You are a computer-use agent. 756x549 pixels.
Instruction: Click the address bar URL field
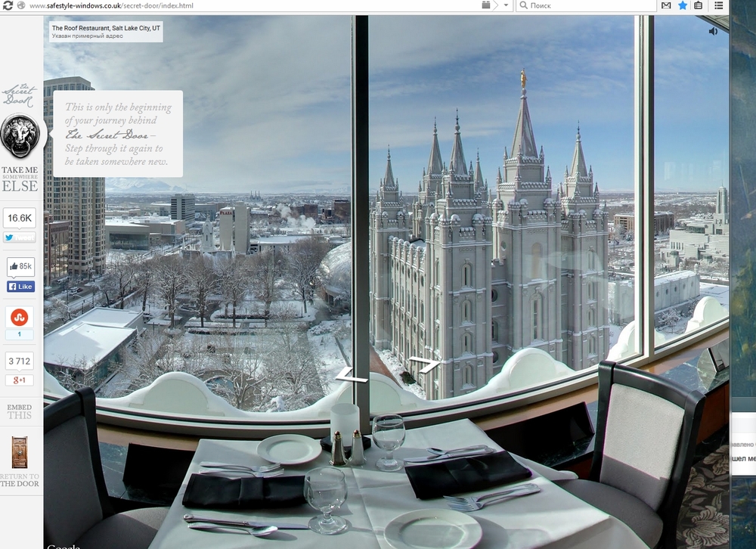pyautogui.click(x=227, y=5)
